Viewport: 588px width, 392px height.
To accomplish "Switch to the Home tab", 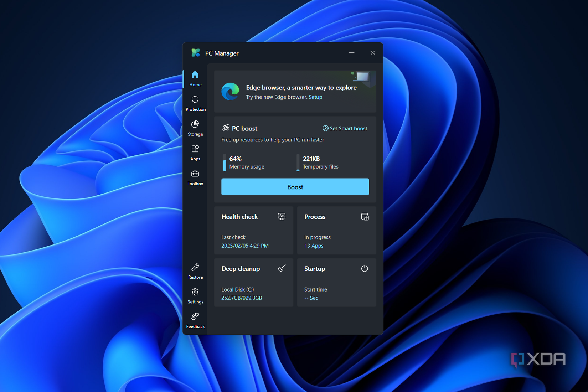I will [x=195, y=78].
